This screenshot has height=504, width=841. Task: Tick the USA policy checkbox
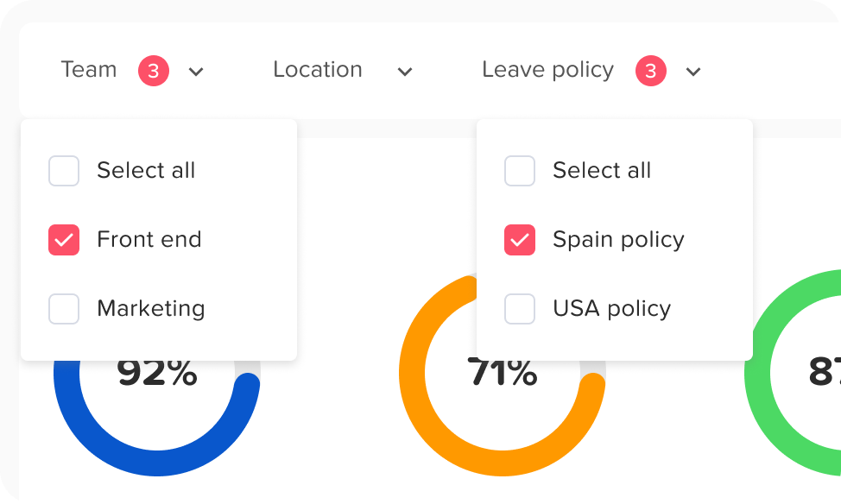(520, 309)
